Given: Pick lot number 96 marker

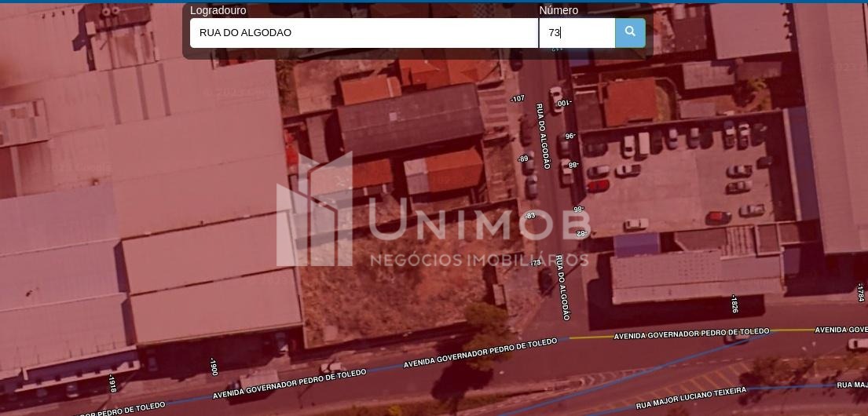Looking at the screenshot, I should coord(570,136).
